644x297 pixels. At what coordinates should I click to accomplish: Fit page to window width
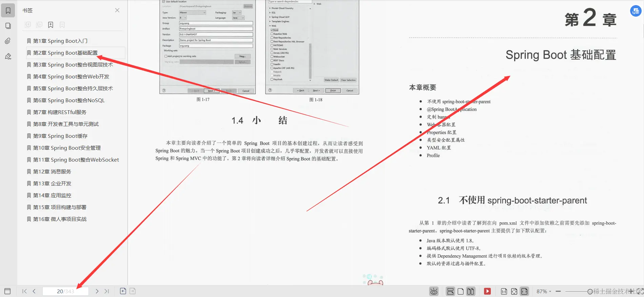tap(524, 291)
